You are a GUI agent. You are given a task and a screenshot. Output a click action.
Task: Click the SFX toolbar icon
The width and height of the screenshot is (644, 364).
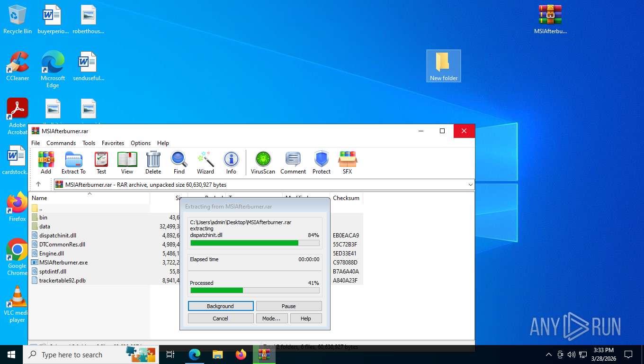(x=348, y=163)
